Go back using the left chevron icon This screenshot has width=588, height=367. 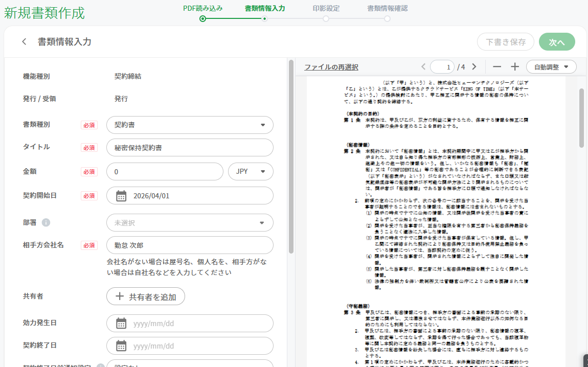tap(24, 41)
